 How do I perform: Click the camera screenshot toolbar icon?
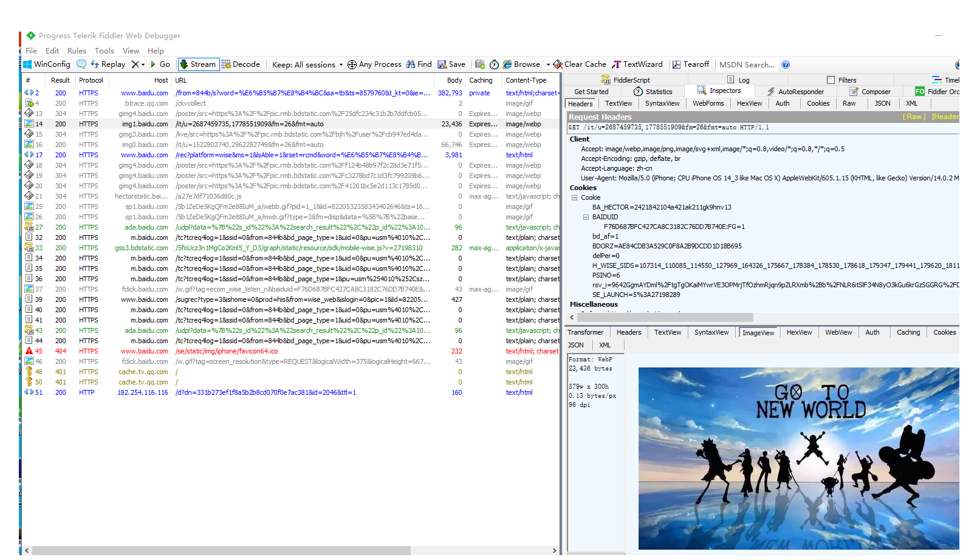pos(480,64)
